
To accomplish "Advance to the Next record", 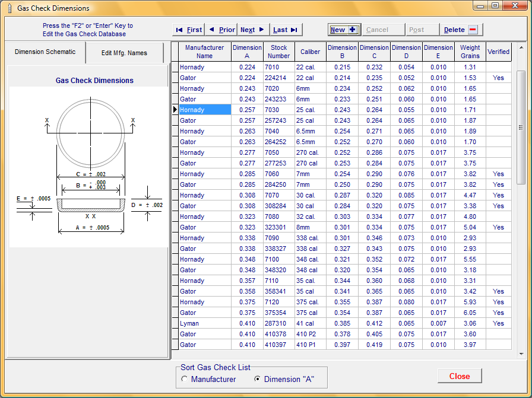I will [x=254, y=30].
